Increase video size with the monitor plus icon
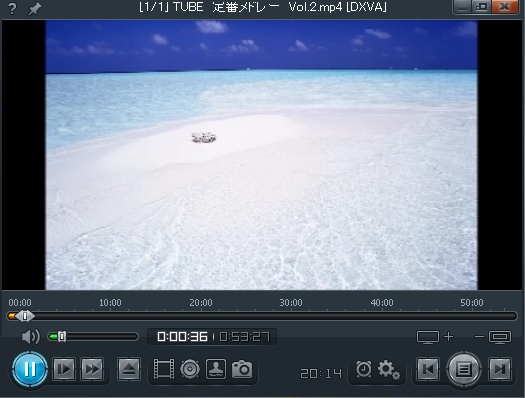 tap(435, 337)
